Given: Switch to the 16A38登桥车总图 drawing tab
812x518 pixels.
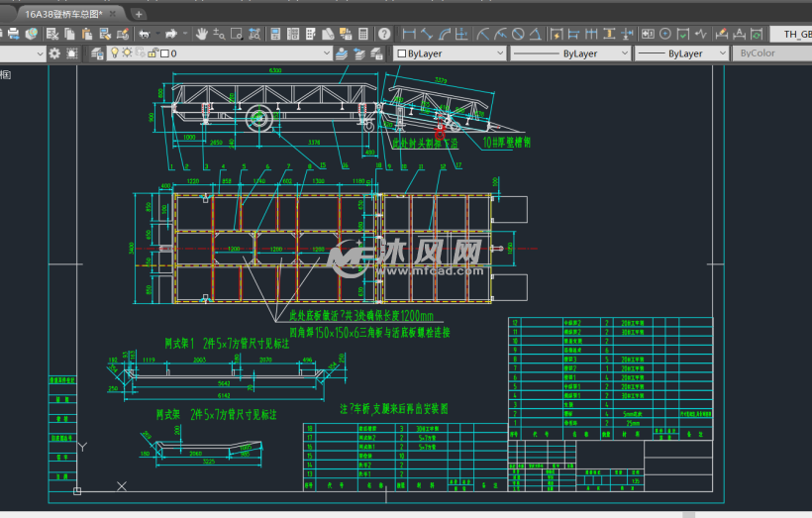Looking at the screenshot, I should [61, 14].
